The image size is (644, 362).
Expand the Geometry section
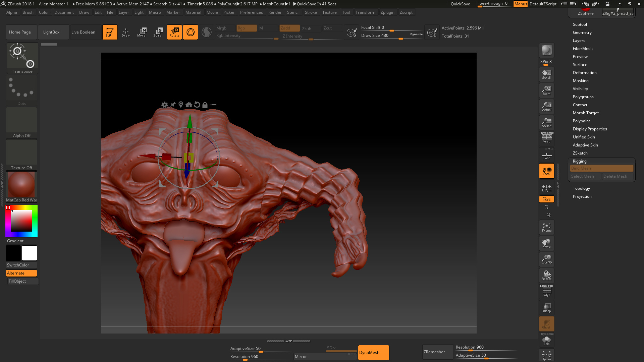click(582, 33)
